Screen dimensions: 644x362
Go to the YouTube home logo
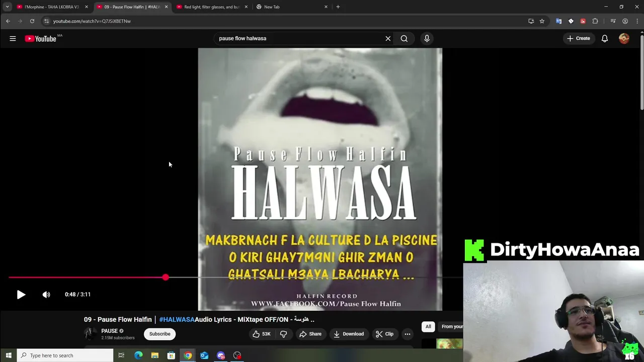coord(41,39)
